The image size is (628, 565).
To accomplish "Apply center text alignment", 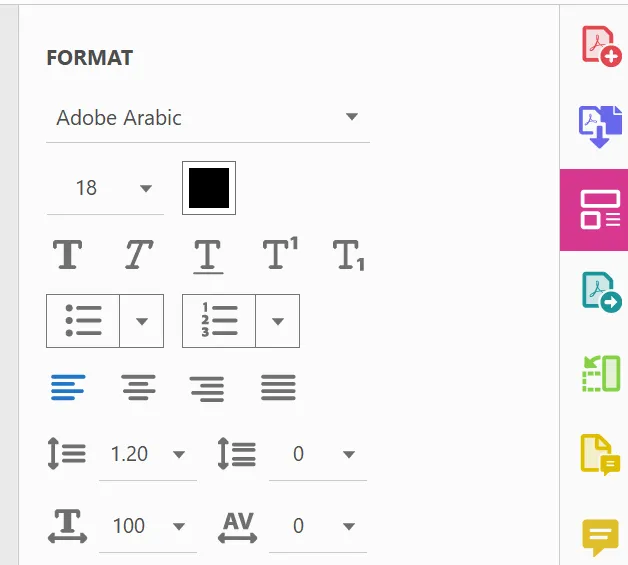I will coord(138,386).
